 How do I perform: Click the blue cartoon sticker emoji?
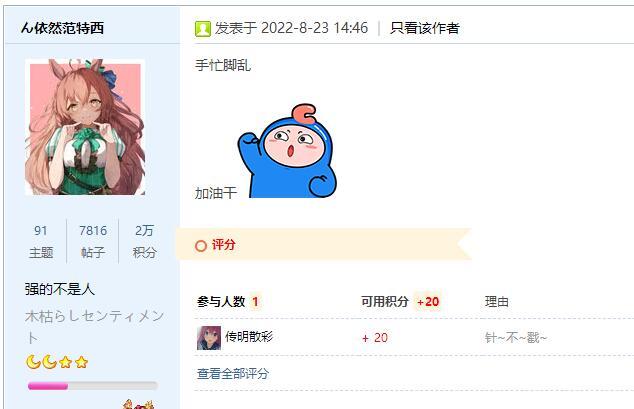pyautogui.click(x=287, y=151)
